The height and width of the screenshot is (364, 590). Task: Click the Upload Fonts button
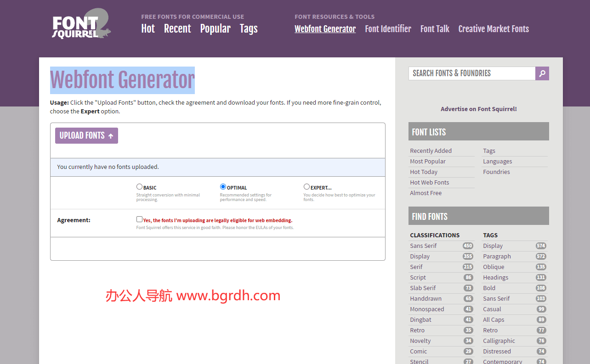point(86,135)
